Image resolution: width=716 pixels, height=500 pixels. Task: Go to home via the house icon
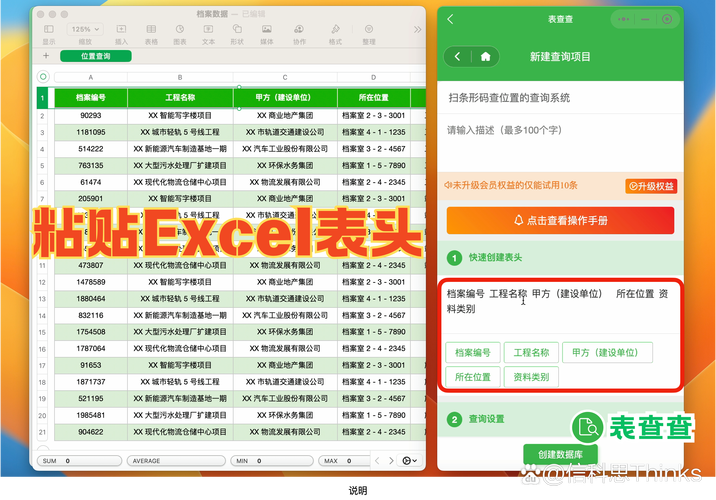click(x=485, y=57)
